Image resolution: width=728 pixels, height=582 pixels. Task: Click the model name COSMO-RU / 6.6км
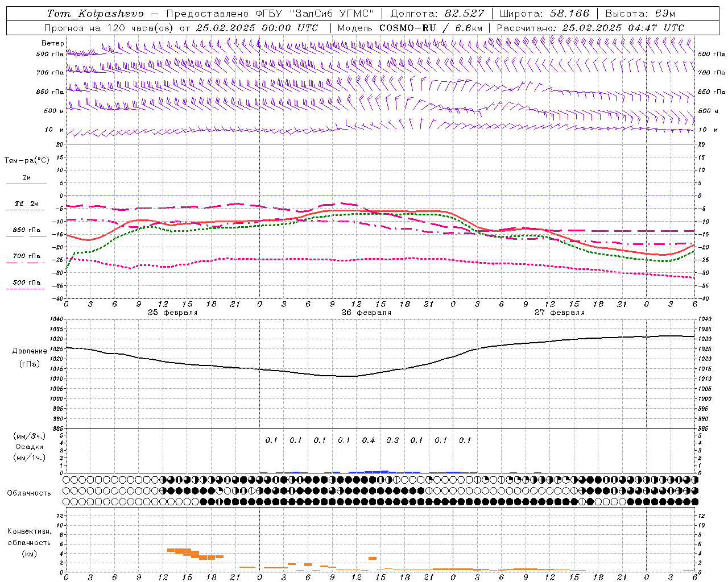pos(431,28)
